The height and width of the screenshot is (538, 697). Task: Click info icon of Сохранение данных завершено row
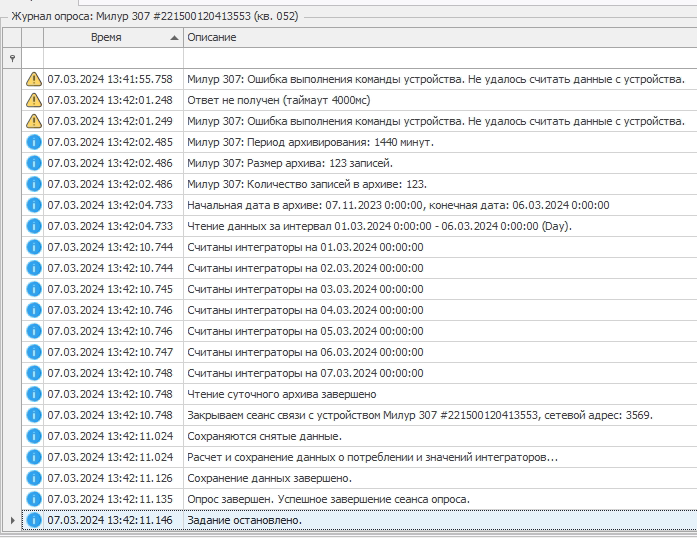click(33, 478)
